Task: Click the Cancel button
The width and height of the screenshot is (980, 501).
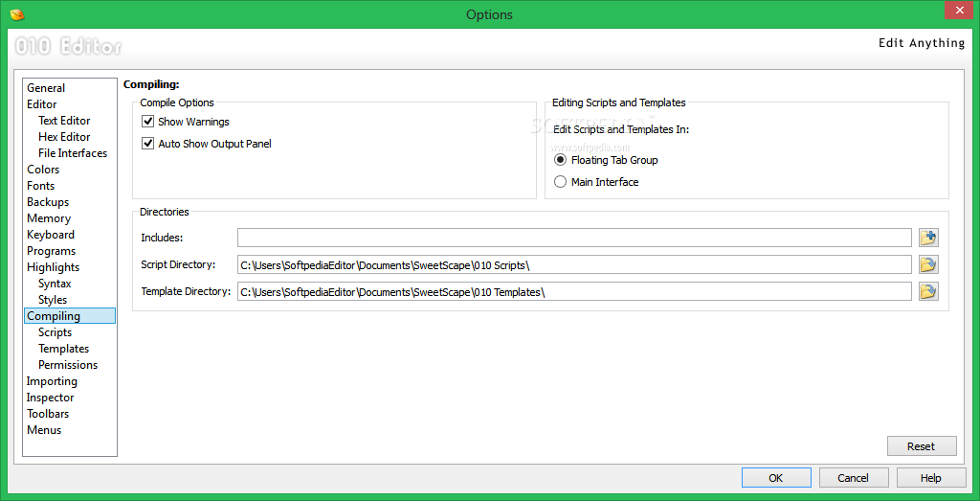Action: (x=853, y=478)
